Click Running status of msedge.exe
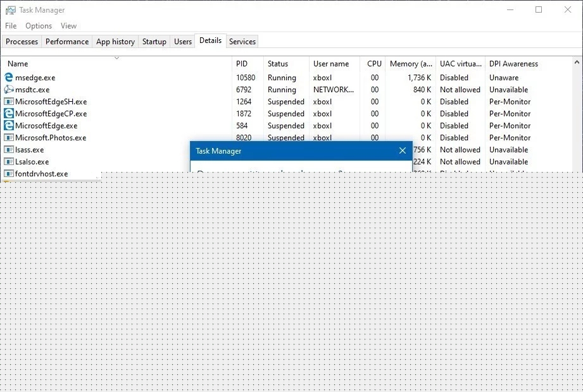This screenshot has height=392, width=583. [x=282, y=78]
